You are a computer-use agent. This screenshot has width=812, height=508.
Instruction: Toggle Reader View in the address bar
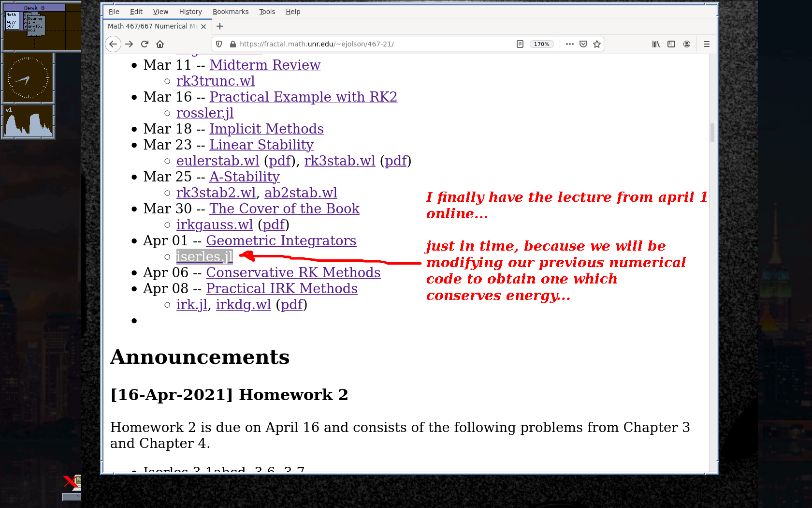(x=520, y=44)
